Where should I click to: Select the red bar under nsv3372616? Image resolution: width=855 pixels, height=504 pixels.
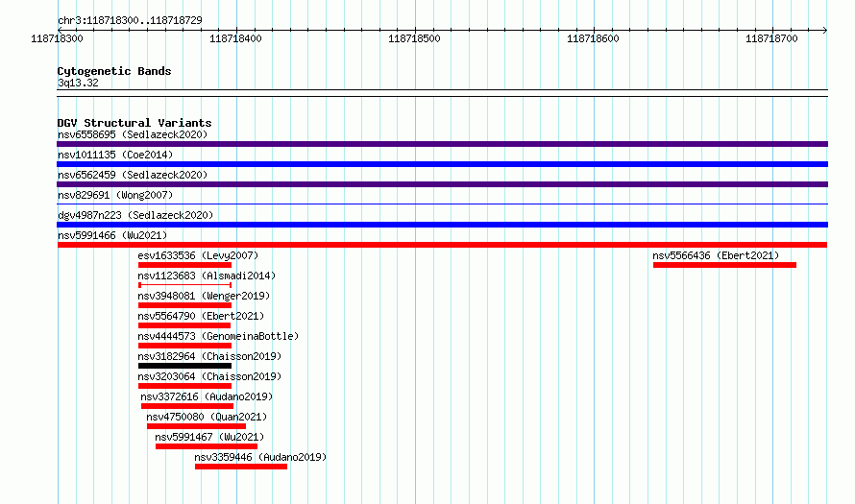click(x=187, y=406)
